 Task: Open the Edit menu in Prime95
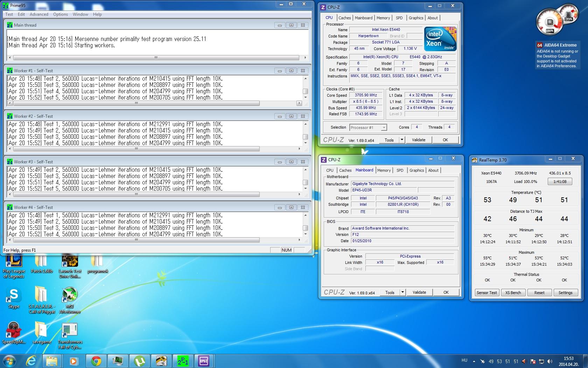[21, 14]
